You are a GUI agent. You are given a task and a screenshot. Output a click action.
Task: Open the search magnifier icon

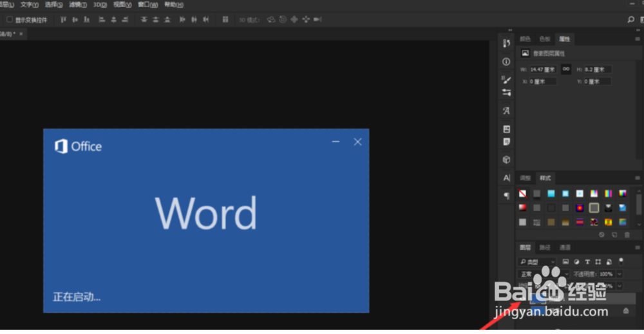click(631, 19)
